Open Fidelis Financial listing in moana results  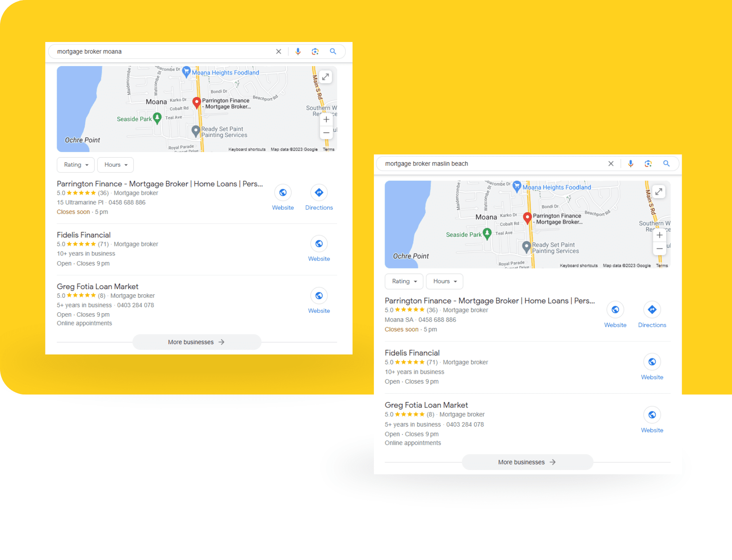pyautogui.click(x=84, y=235)
